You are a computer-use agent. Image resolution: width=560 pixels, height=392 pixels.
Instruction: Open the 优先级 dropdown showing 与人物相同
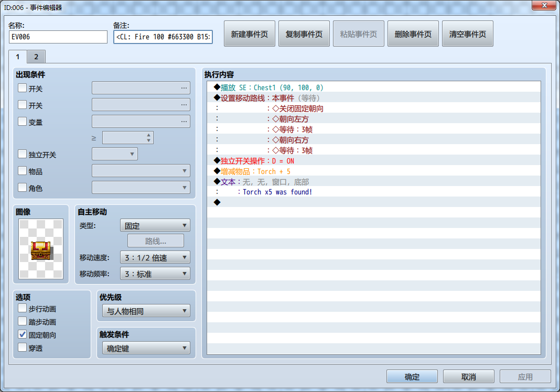pos(145,311)
